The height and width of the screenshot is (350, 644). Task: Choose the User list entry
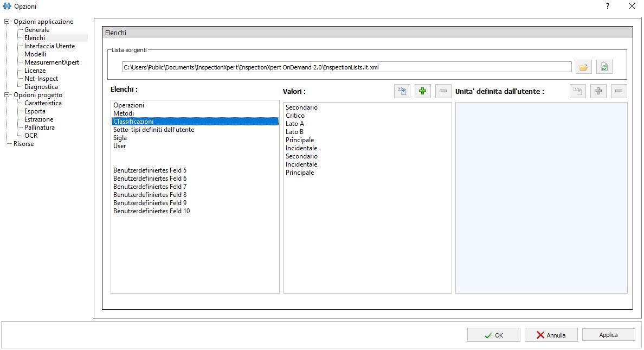coord(195,146)
